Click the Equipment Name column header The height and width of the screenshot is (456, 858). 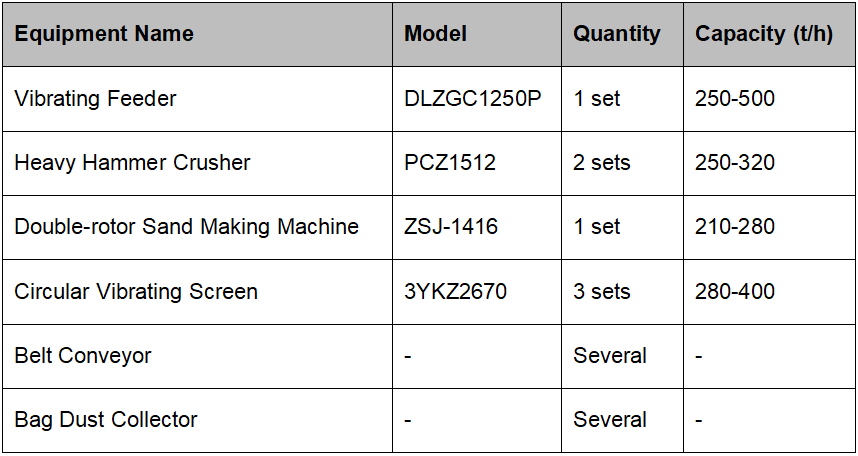point(104,34)
